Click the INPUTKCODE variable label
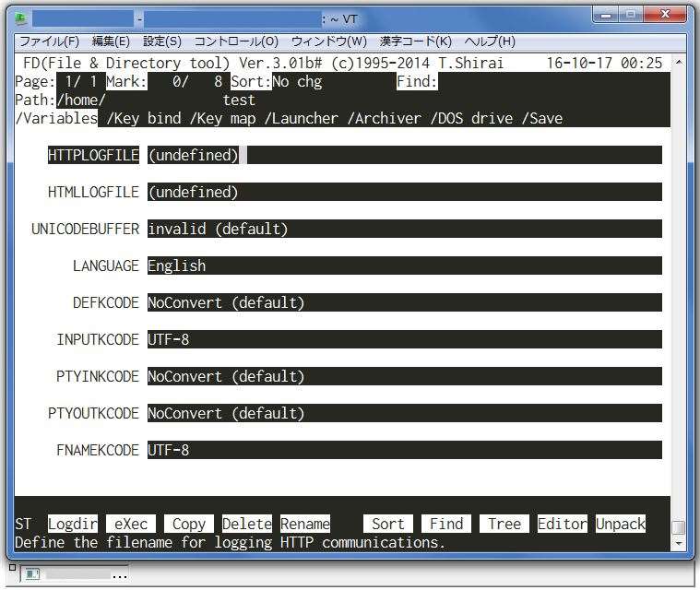Viewport: 700px width, 590px height. 98,339
